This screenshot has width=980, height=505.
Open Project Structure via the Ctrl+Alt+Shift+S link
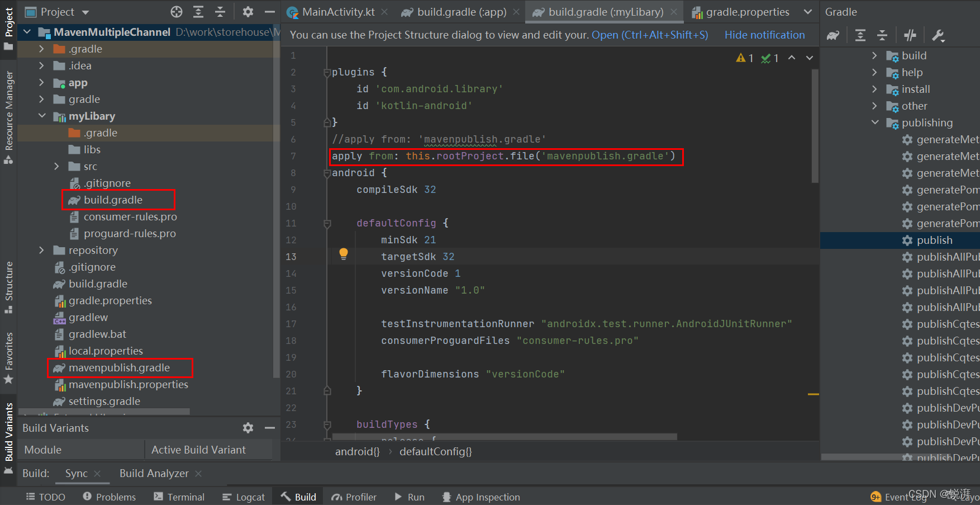point(650,34)
